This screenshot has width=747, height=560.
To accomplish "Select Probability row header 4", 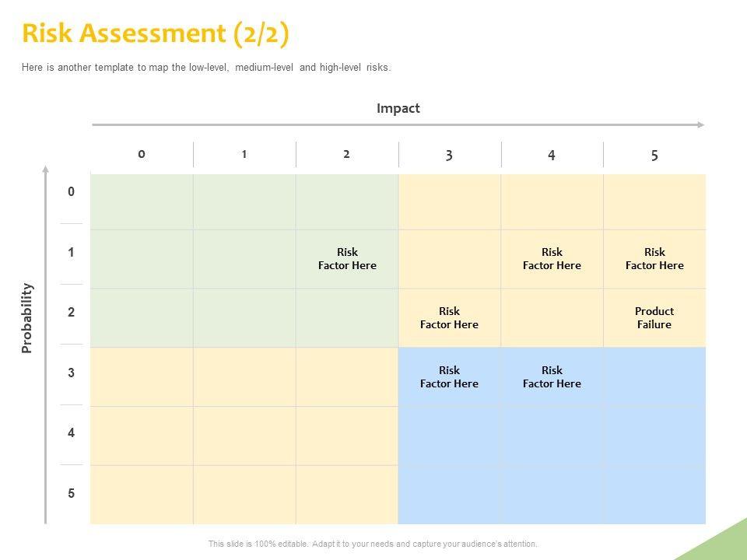I will point(71,433).
